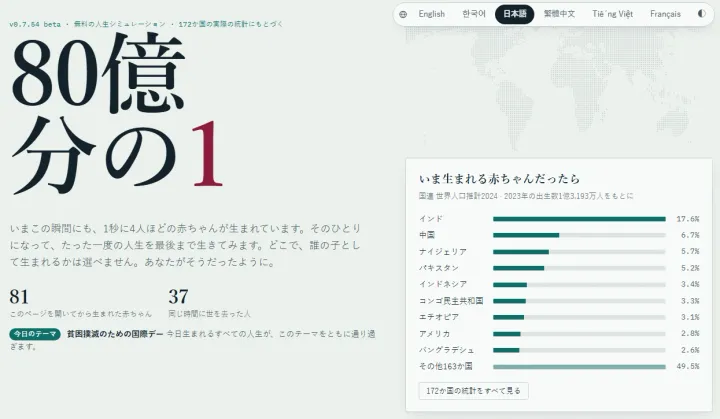This screenshot has width=720, height=419.
Task: Switch language to English
Action: pos(432,14)
